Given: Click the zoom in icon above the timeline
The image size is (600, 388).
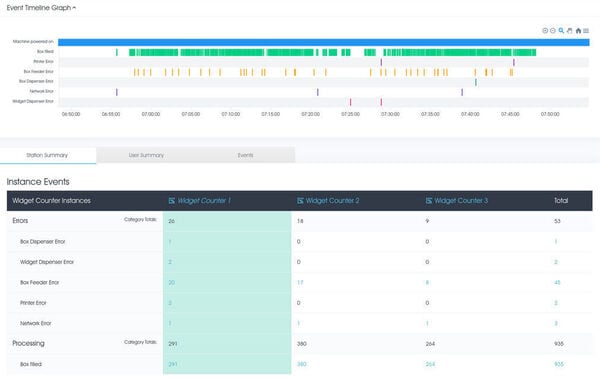Looking at the screenshot, I should (x=545, y=31).
